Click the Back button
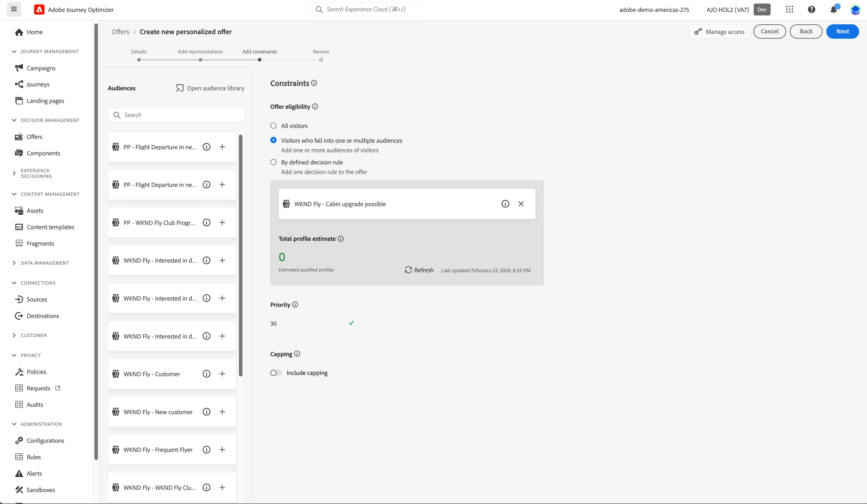The height and width of the screenshot is (504, 867). (806, 31)
